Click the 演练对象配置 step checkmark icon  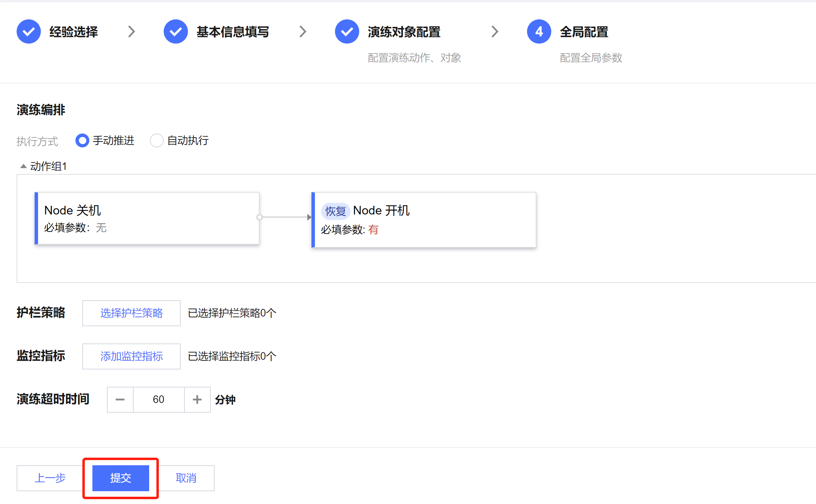click(347, 31)
